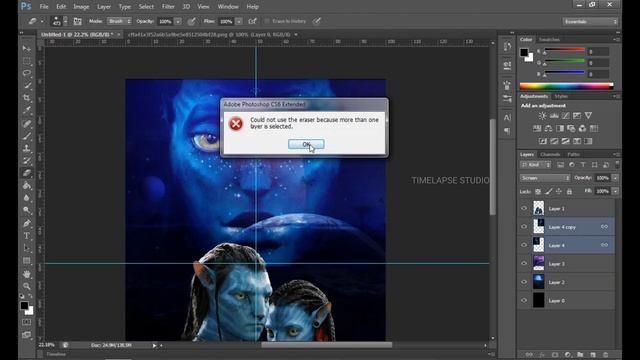
Task: Open the Flow slider dropdown arrow
Action: point(239,21)
